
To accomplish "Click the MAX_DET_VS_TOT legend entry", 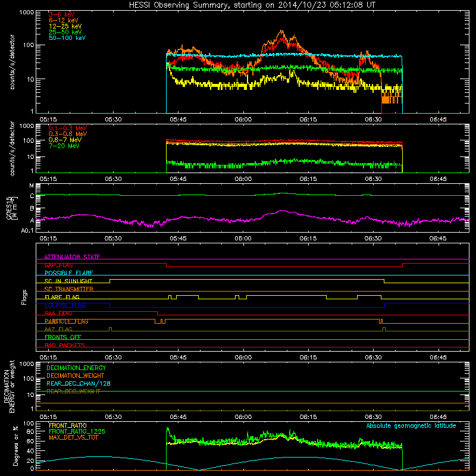I will coord(74,437).
